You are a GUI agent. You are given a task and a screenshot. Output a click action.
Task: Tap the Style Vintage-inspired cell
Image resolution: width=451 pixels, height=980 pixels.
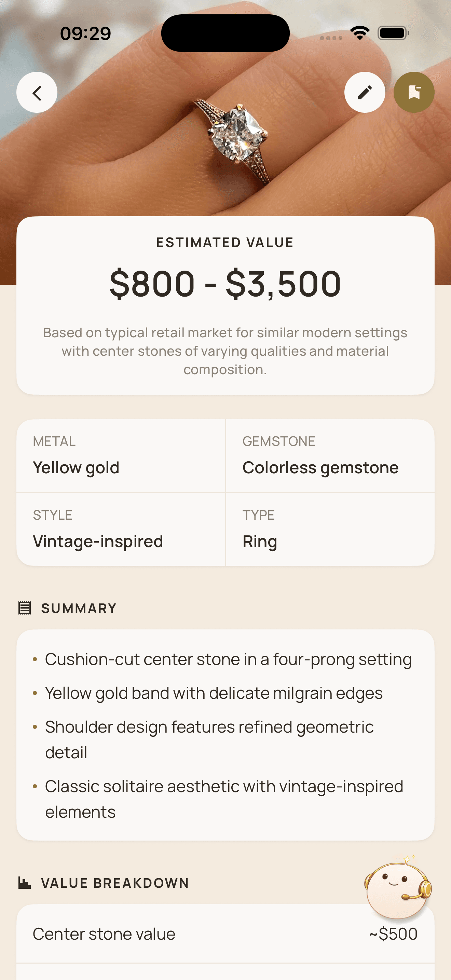121,529
